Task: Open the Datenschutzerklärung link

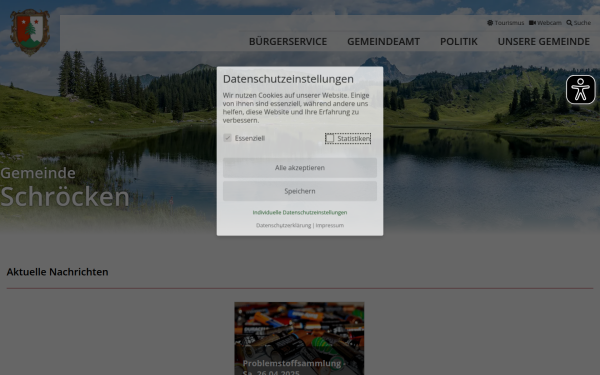Action: [284, 225]
